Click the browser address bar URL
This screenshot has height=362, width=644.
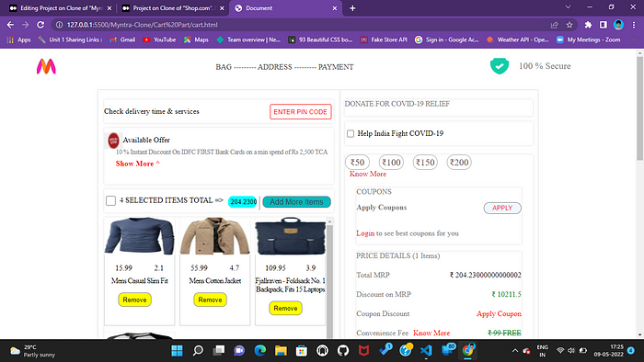[x=142, y=25]
